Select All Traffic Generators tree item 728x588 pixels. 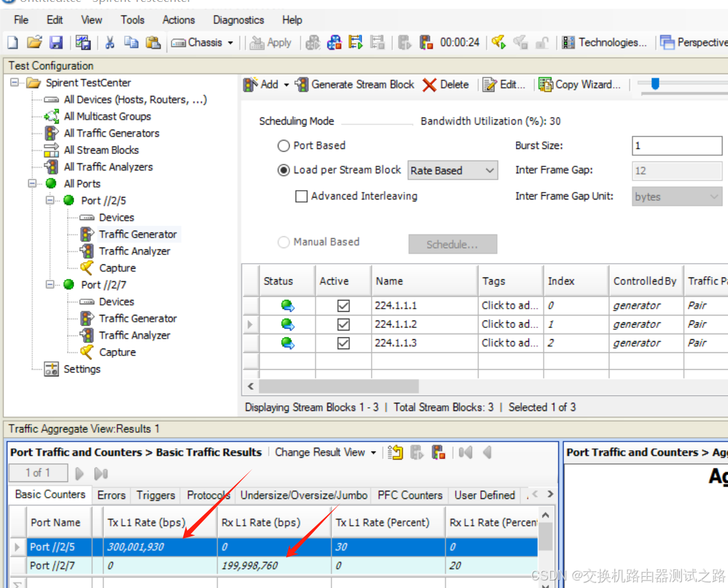(x=112, y=133)
